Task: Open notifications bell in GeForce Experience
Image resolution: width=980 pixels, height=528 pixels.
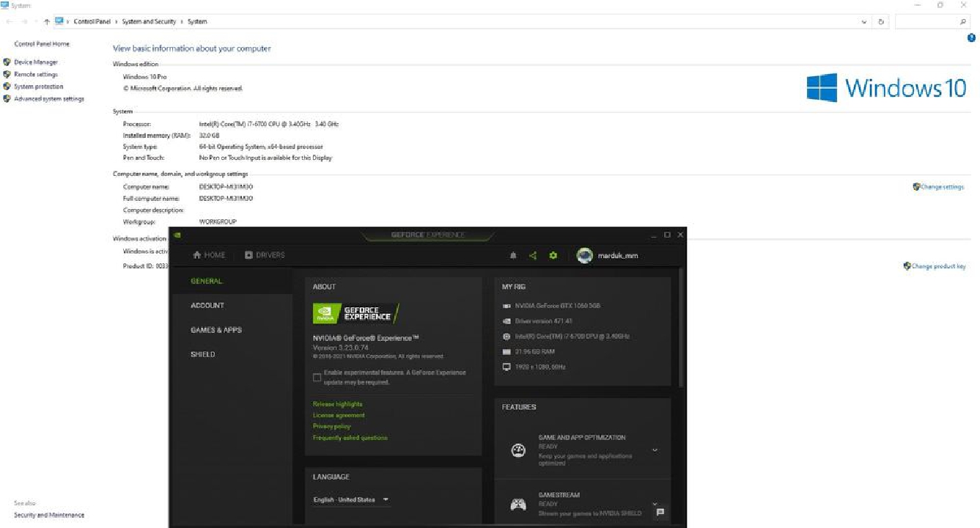Action: pyautogui.click(x=513, y=255)
